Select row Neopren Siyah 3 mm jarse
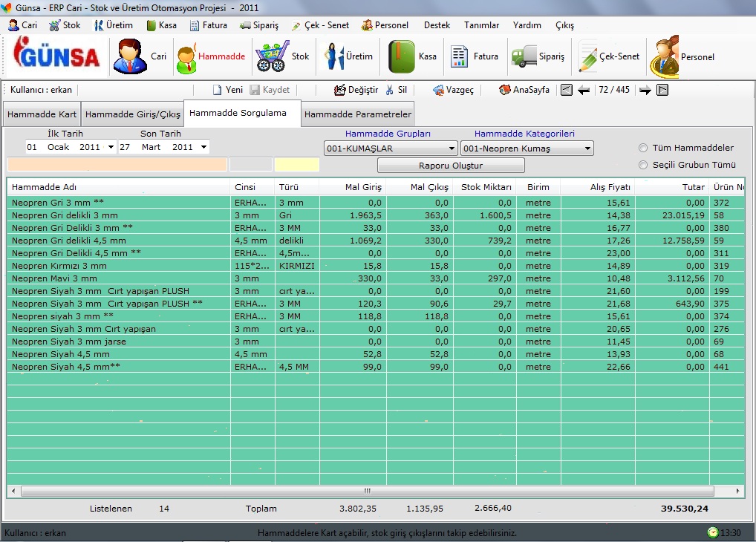 pos(376,342)
